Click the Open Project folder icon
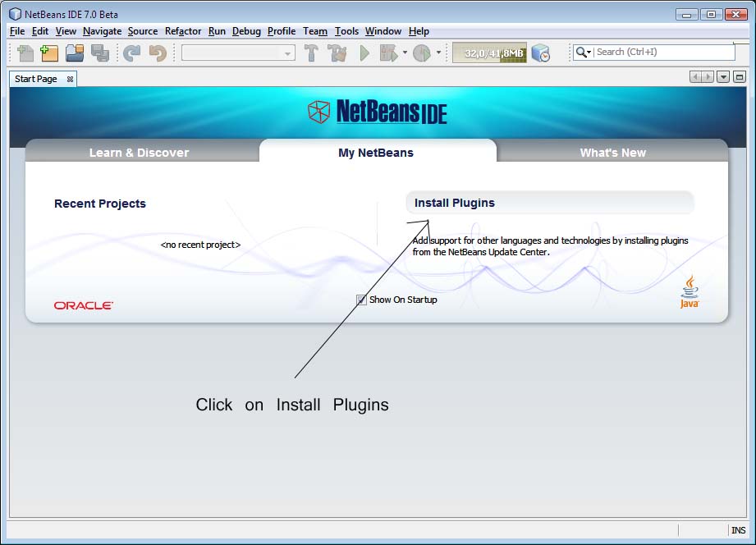Image resolution: width=756 pixels, height=545 pixels. tap(75, 53)
